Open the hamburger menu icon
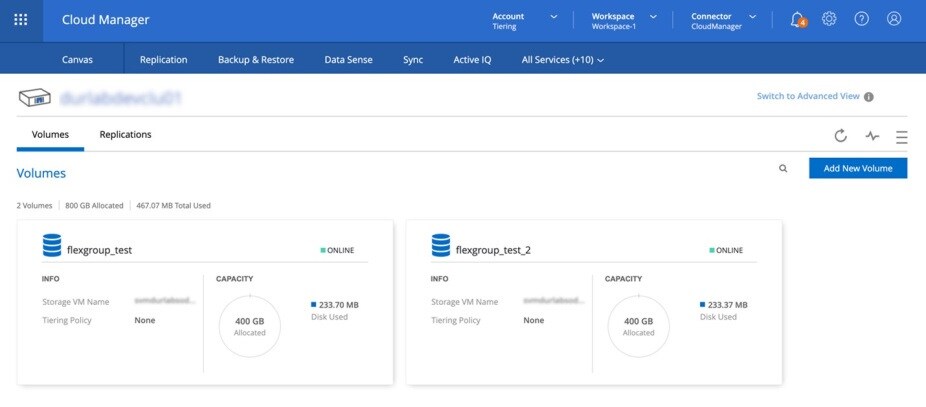 pyautogui.click(x=901, y=137)
